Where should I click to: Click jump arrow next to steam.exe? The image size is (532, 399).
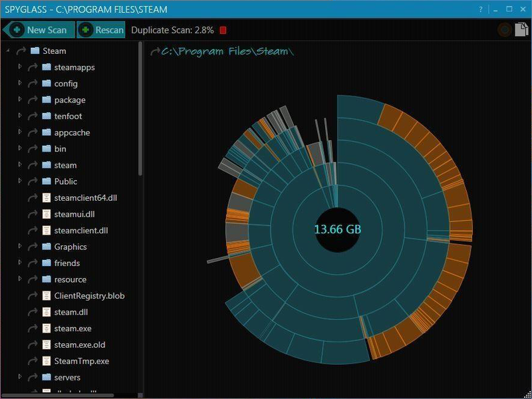coord(33,329)
